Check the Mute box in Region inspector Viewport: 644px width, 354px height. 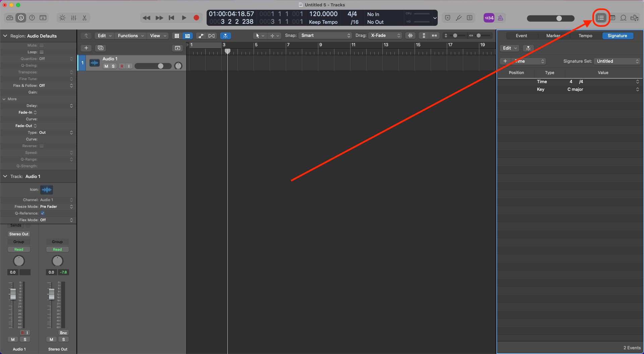click(x=41, y=45)
